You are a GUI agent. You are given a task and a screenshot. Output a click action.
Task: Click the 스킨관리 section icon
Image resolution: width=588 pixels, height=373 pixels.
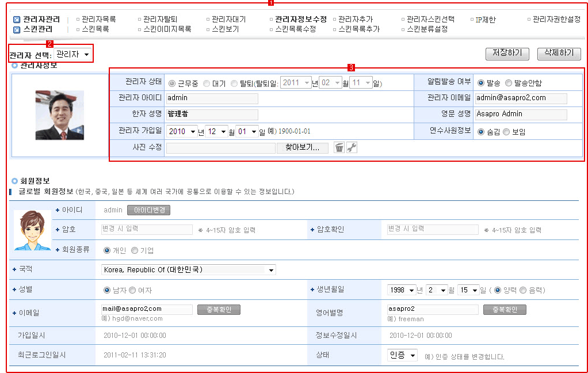point(16,29)
